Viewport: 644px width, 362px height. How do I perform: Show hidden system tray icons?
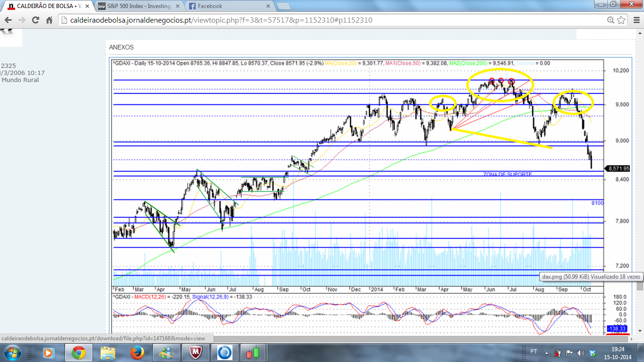547,352
